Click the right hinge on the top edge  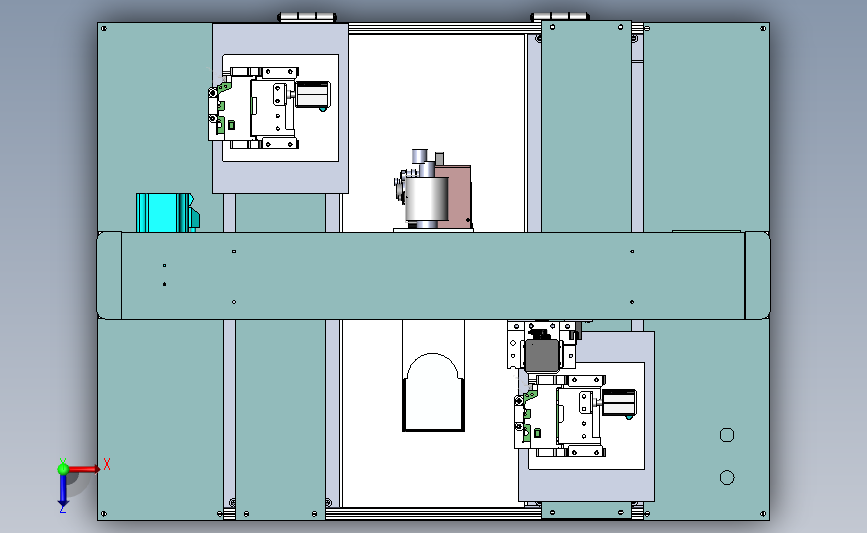click(560, 17)
